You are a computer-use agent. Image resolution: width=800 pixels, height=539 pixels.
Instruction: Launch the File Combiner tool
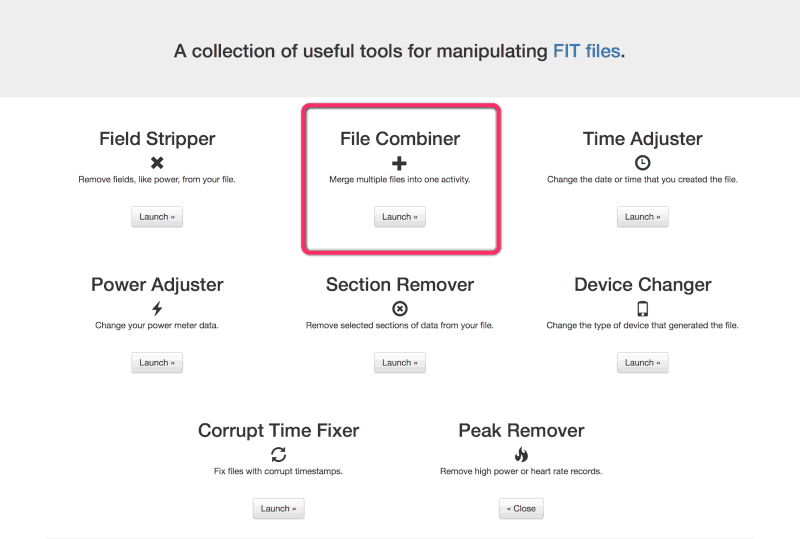point(400,217)
